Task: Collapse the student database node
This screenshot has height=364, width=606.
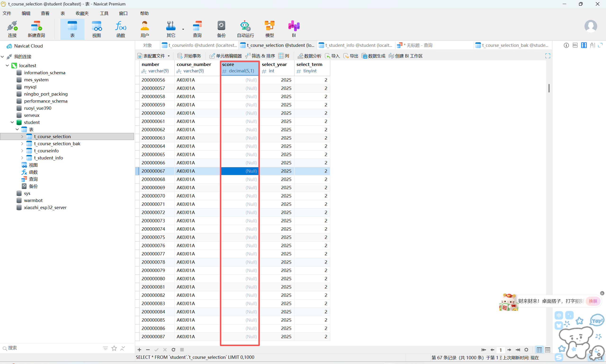Action: (x=12, y=122)
